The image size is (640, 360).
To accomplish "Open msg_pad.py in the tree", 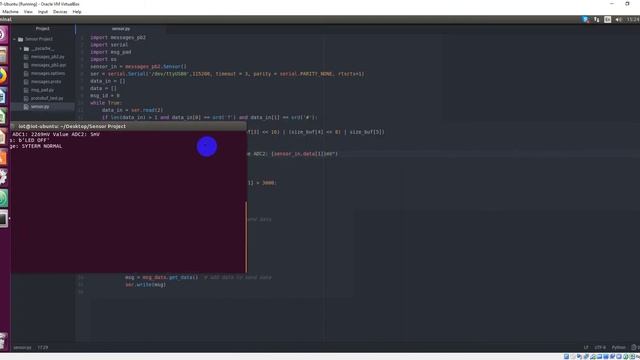I will tap(42, 90).
